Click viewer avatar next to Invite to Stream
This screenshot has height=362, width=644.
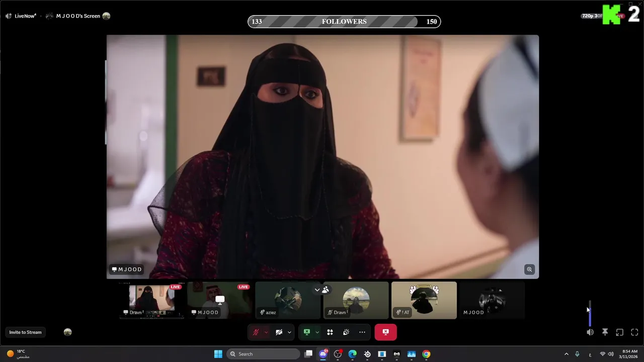tap(68, 332)
